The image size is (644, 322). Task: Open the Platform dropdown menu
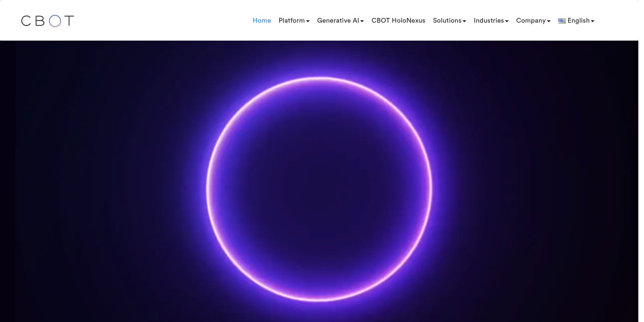tap(291, 20)
